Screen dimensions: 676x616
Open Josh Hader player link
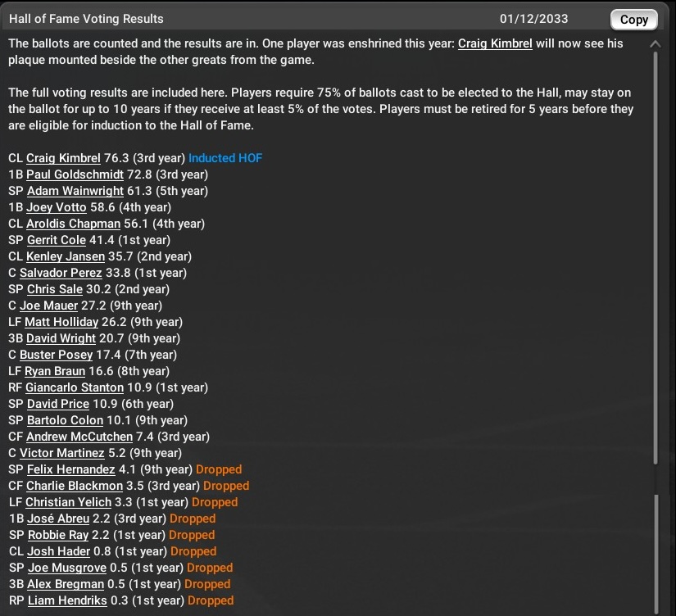pyautogui.click(x=59, y=551)
